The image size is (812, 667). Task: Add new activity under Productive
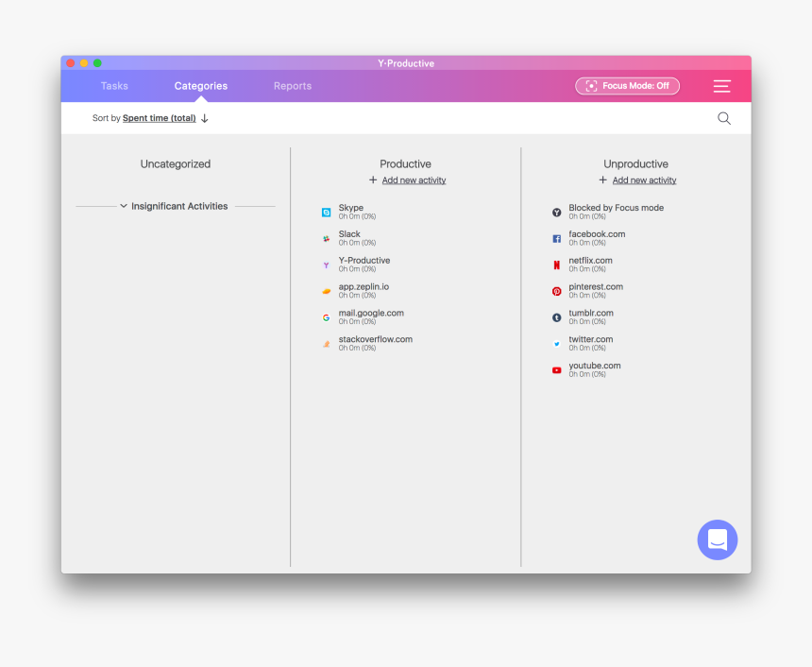413,180
